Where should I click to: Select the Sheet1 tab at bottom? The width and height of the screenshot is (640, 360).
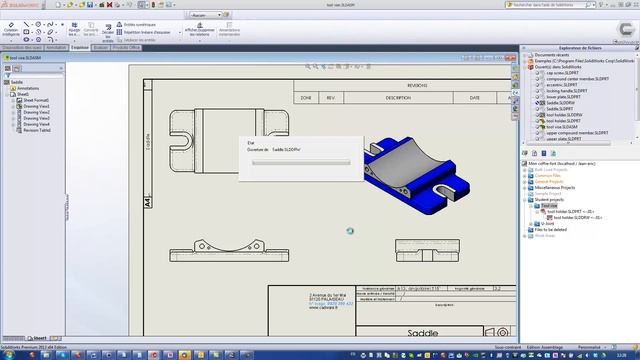click(38, 338)
